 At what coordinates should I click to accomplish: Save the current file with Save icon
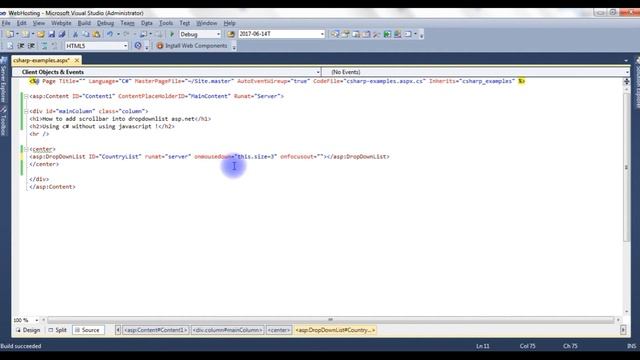51,34
